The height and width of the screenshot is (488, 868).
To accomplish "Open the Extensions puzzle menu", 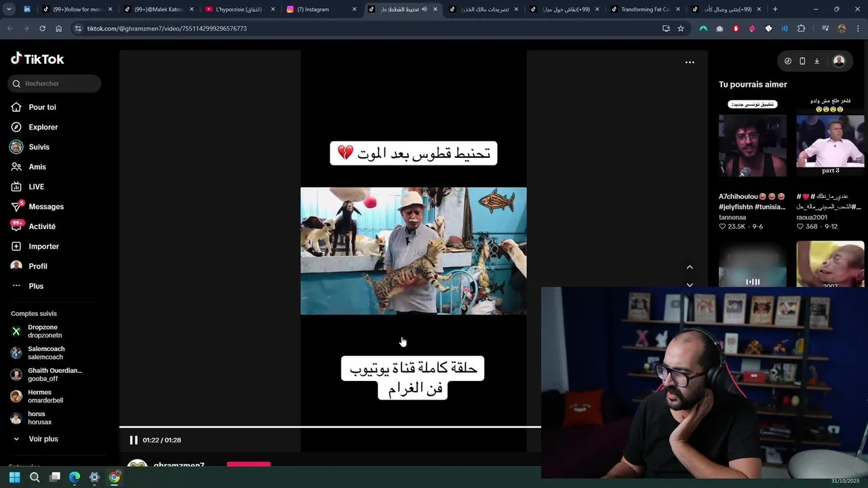I will [x=802, y=28].
